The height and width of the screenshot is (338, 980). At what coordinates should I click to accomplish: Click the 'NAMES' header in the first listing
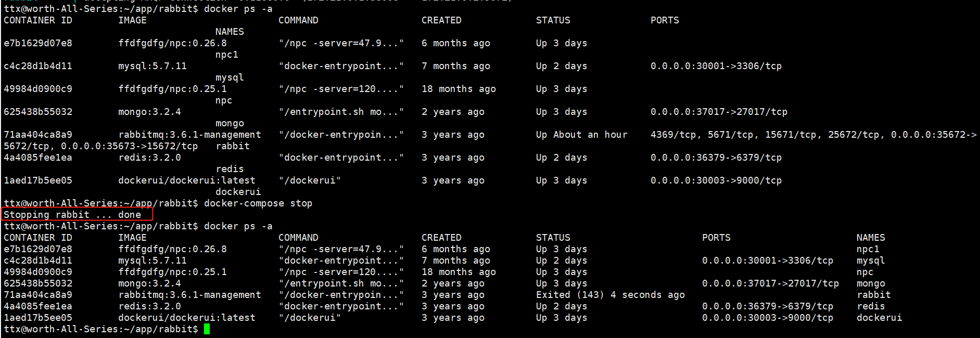point(230,32)
